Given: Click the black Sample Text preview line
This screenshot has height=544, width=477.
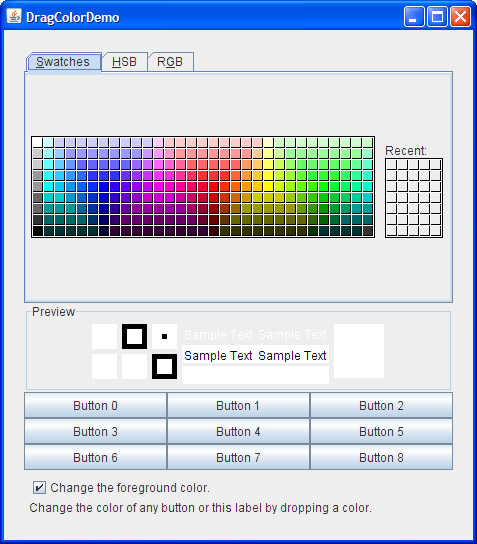Looking at the screenshot, I should click(x=255, y=356).
